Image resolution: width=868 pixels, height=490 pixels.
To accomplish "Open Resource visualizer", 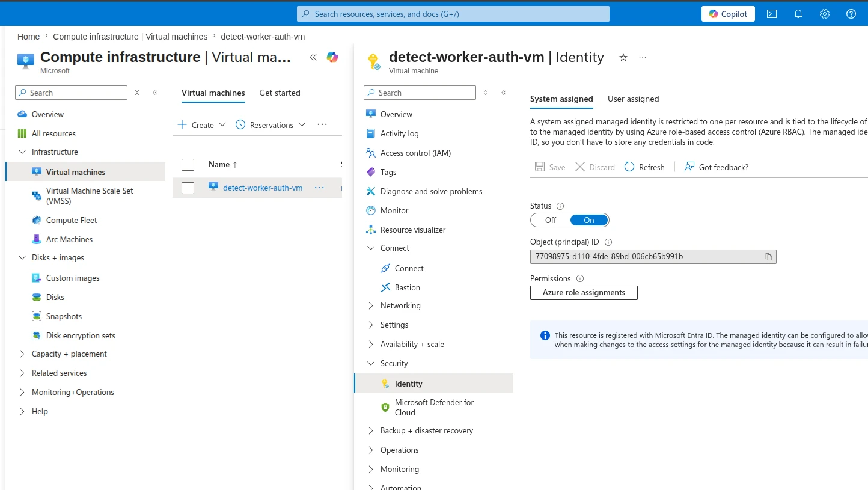I will 413,230.
